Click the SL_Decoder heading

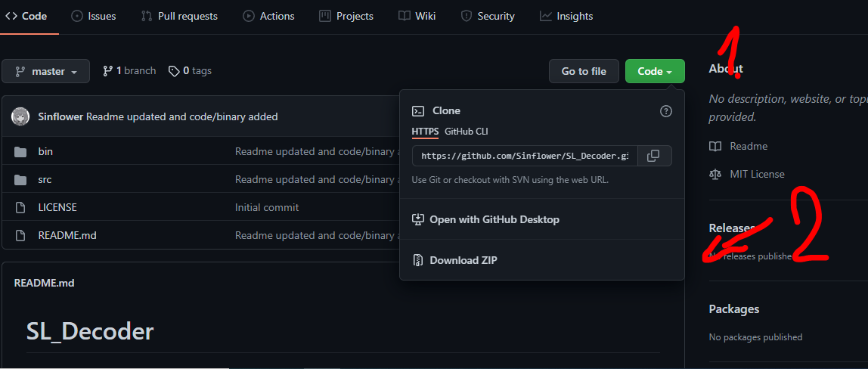click(90, 331)
